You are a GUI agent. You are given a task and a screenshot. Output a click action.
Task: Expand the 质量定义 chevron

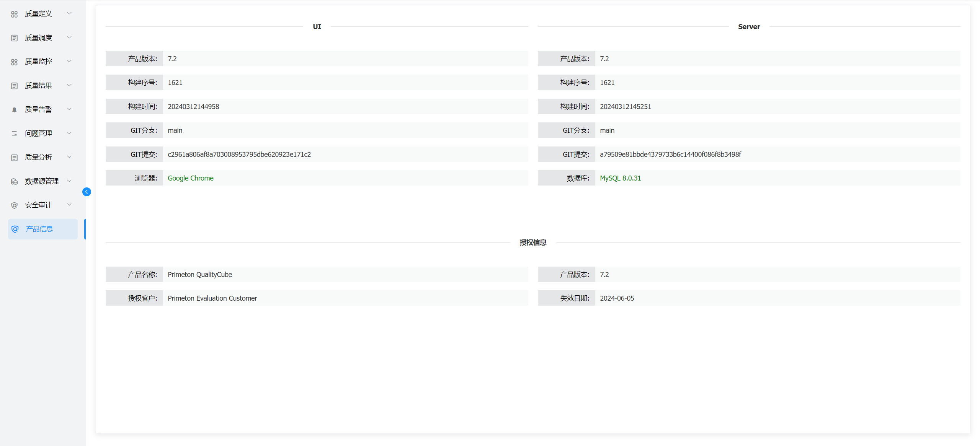[69, 13]
